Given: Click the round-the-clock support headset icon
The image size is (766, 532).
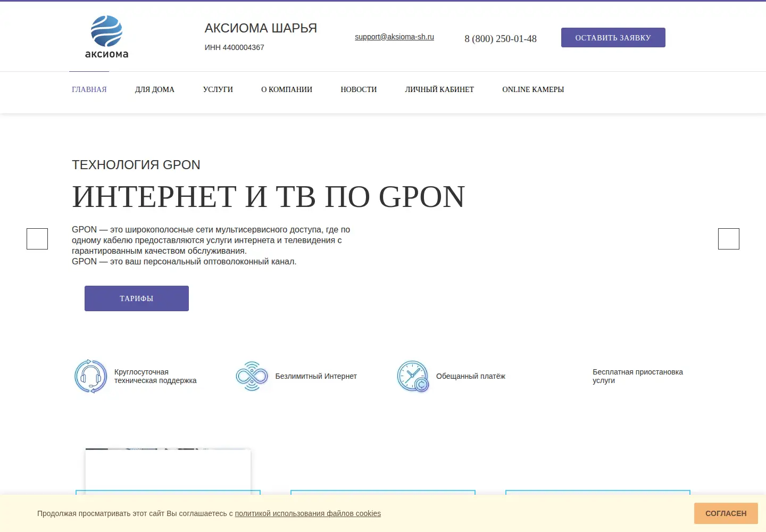Looking at the screenshot, I should tap(91, 376).
